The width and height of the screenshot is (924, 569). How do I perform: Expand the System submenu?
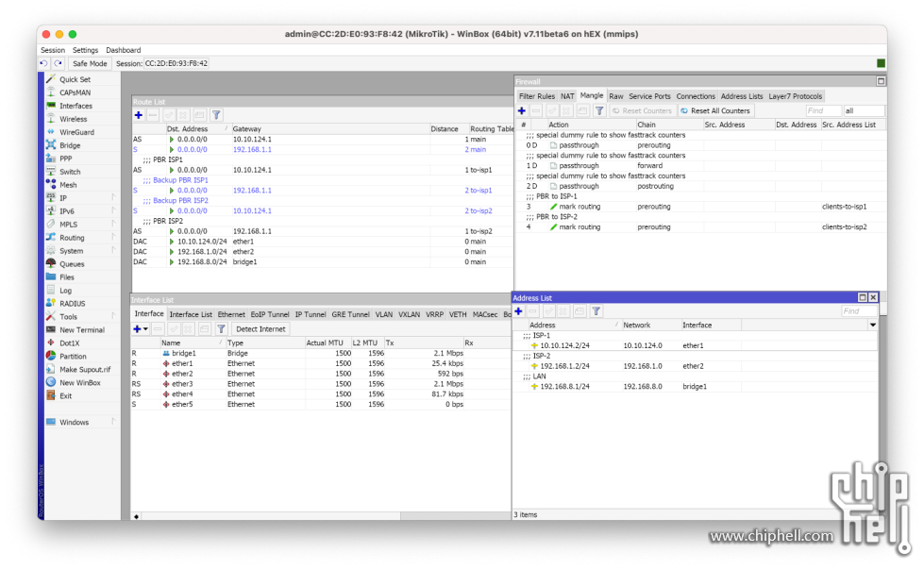pyautogui.click(x=113, y=250)
